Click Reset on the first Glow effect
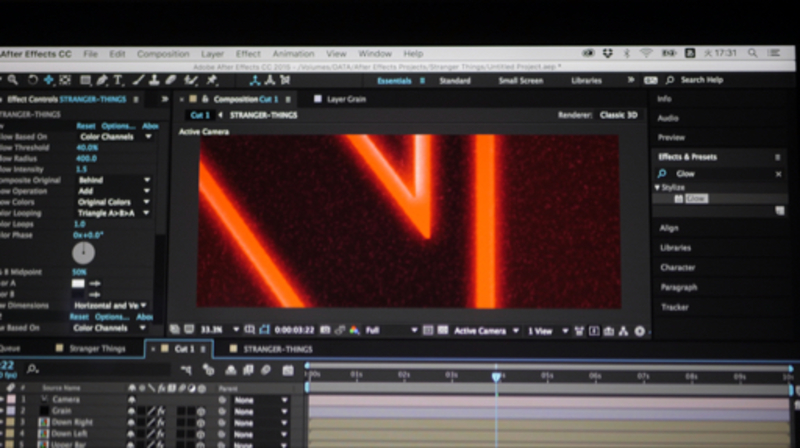The width and height of the screenshot is (800, 448). click(x=86, y=126)
